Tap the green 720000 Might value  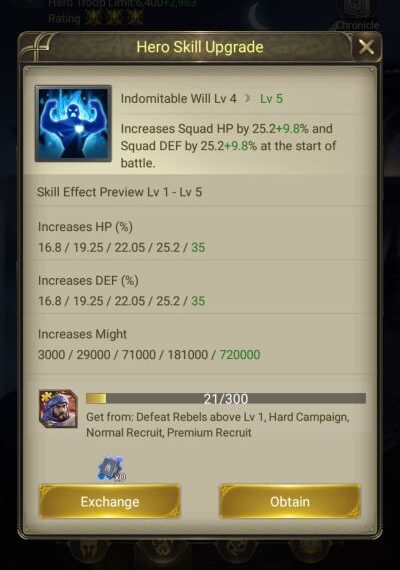240,354
